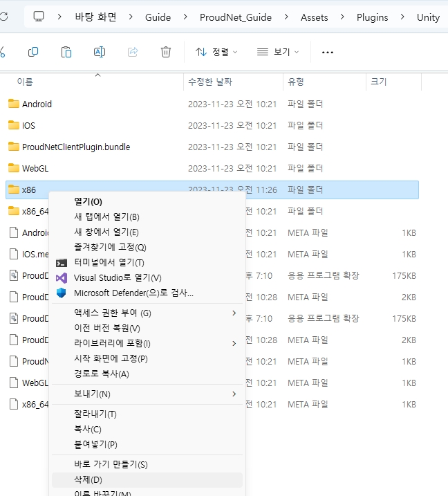Select the Android folder
This screenshot has width=448, height=496.
tap(37, 104)
